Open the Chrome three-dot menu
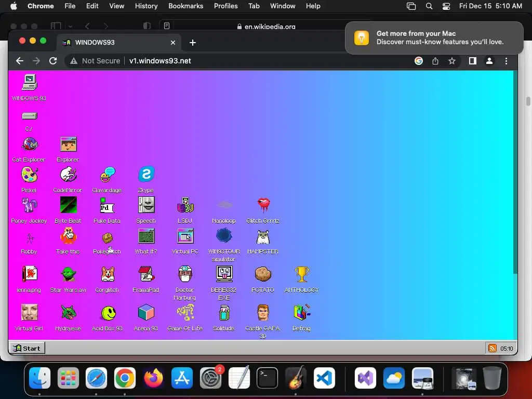The height and width of the screenshot is (399, 532). click(506, 61)
